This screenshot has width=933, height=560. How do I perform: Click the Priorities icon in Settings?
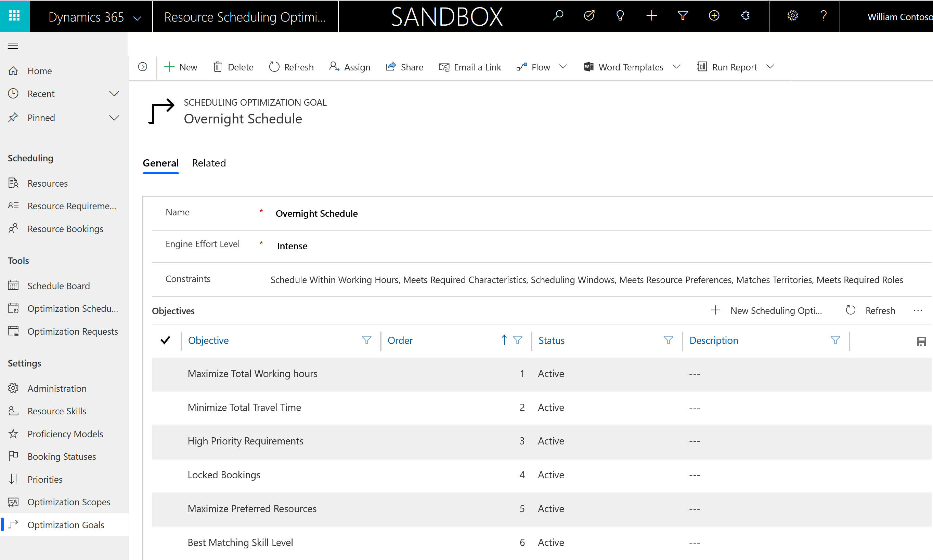coord(14,479)
